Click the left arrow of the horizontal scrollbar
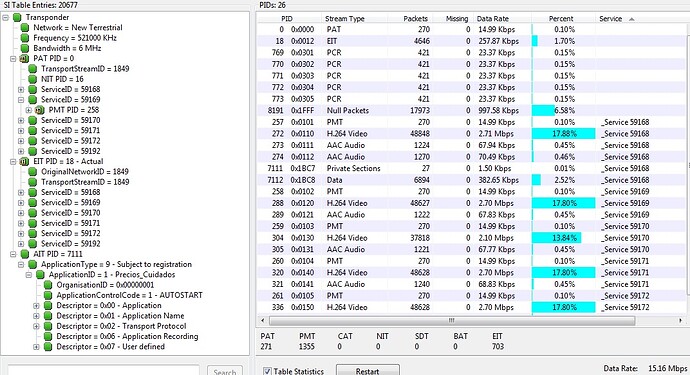 (x=263, y=320)
